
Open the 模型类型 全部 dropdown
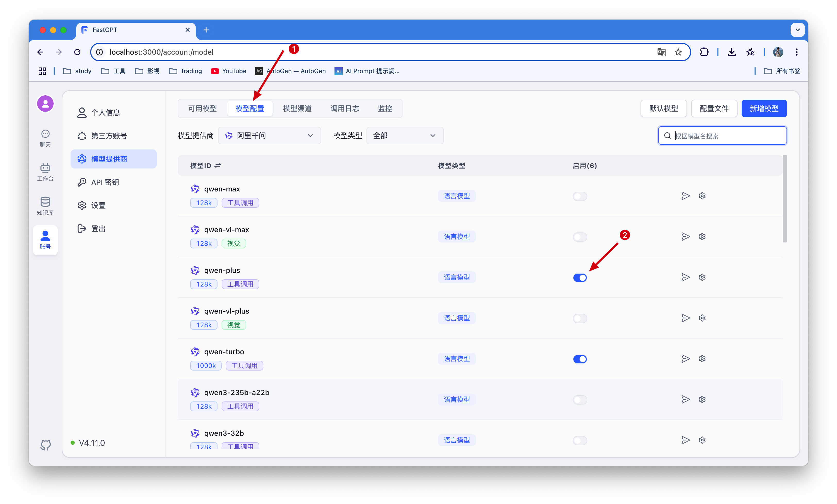coord(405,136)
